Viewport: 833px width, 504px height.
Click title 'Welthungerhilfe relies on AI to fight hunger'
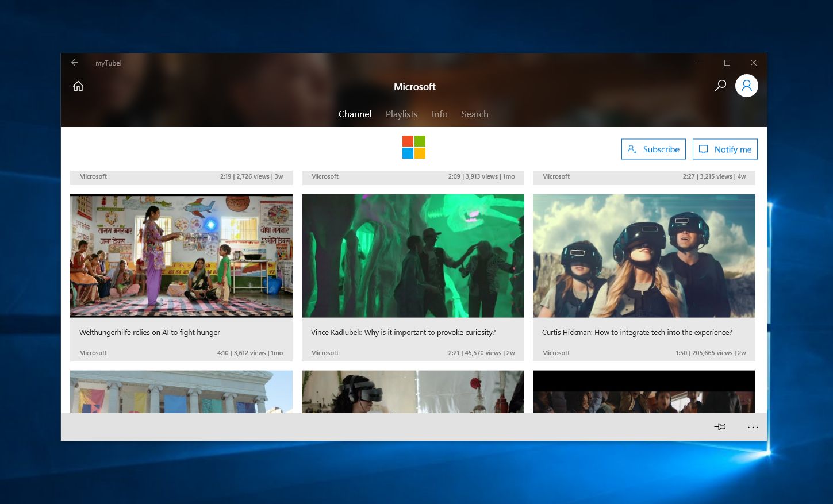(x=149, y=333)
